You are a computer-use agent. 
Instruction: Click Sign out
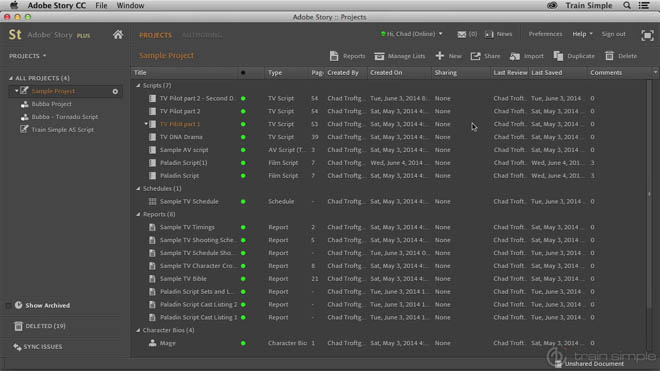click(613, 34)
